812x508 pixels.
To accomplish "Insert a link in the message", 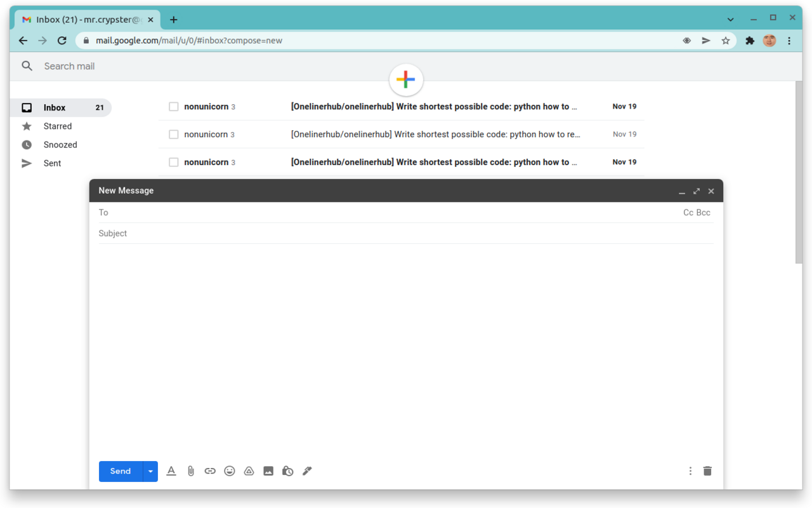I will click(x=210, y=471).
